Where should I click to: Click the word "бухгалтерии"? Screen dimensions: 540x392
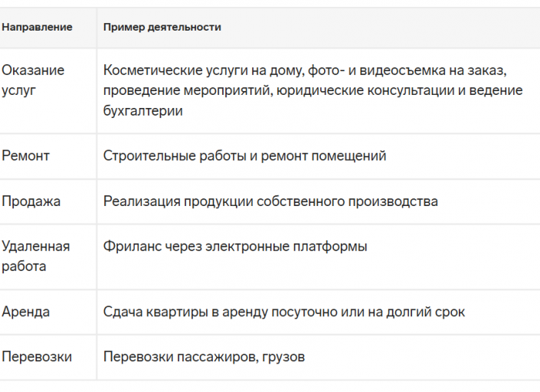[x=142, y=111]
